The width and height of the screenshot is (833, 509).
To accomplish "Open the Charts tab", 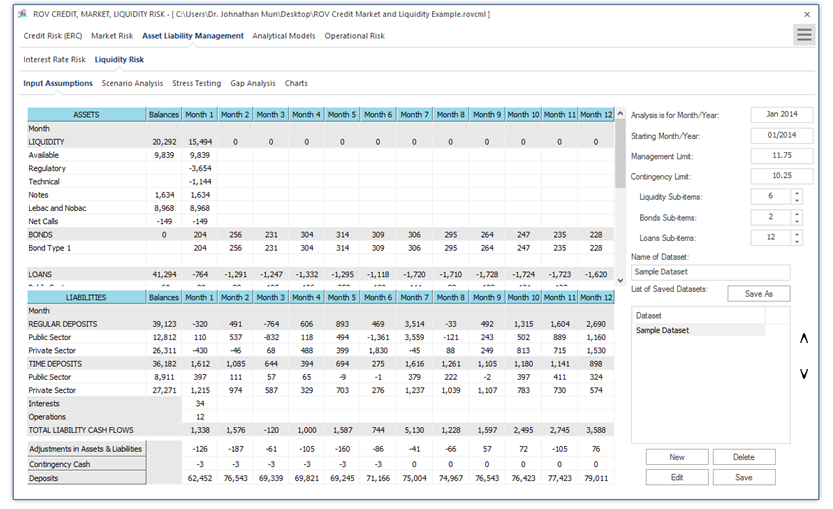I will click(296, 83).
